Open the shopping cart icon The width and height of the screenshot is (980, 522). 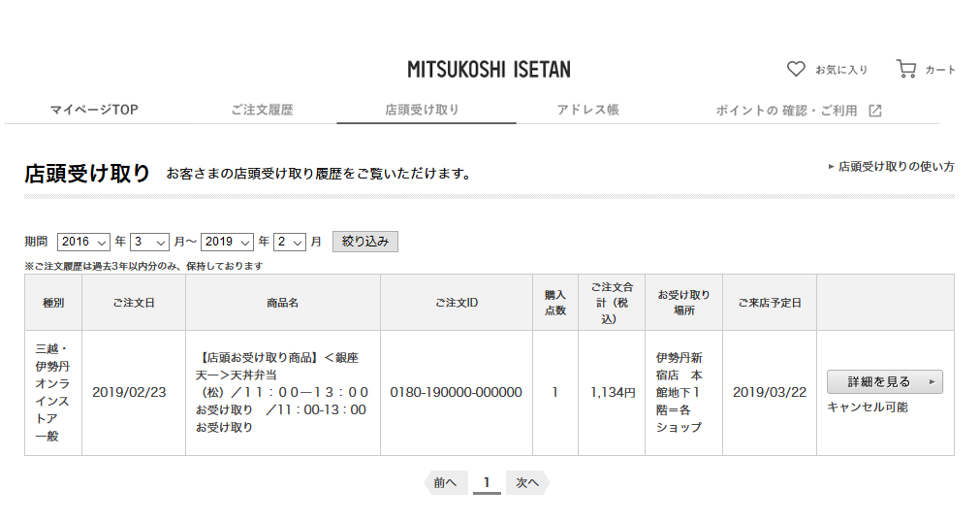[x=906, y=69]
